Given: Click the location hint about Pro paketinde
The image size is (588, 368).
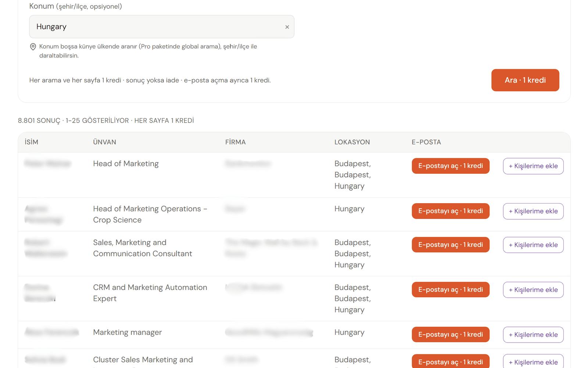Looking at the screenshot, I should 148,51.
